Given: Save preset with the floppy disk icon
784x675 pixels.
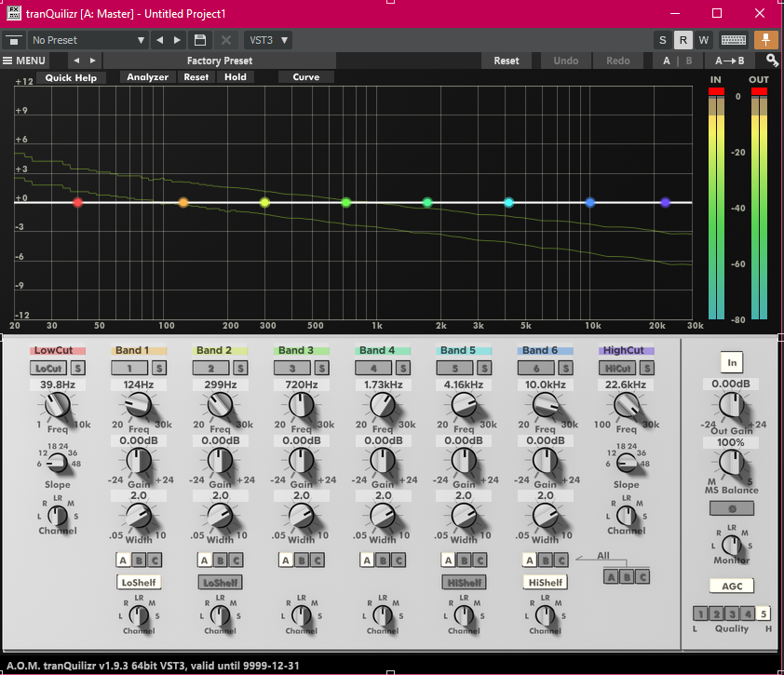Looking at the screenshot, I should coord(200,40).
